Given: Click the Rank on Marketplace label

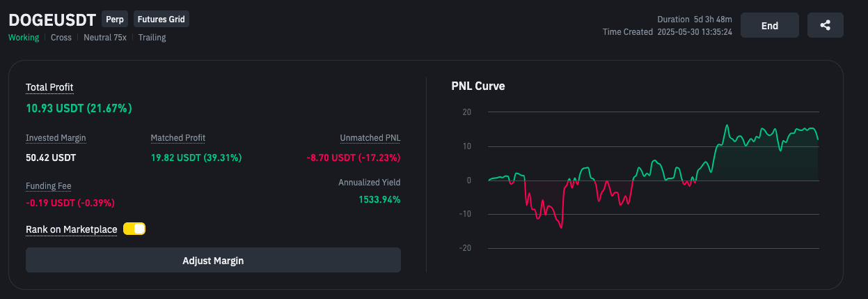Looking at the screenshot, I should (x=71, y=229).
